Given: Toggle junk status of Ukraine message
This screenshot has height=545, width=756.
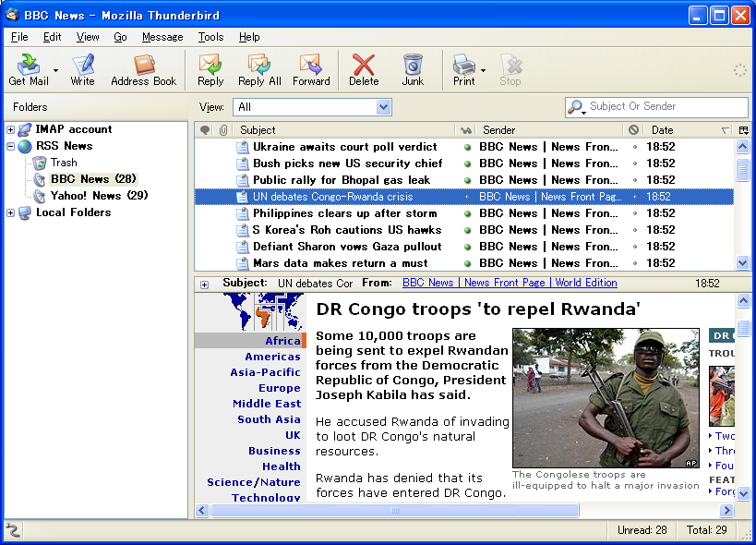Looking at the screenshot, I should (634, 147).
